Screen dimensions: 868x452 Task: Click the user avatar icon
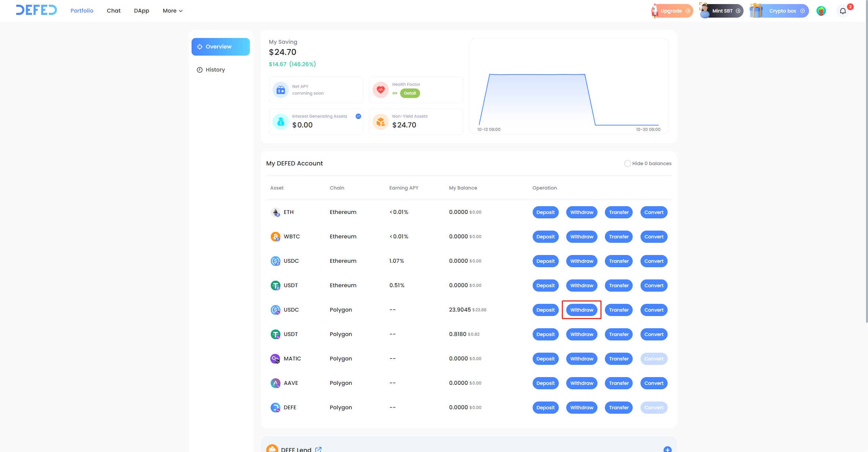821,11
